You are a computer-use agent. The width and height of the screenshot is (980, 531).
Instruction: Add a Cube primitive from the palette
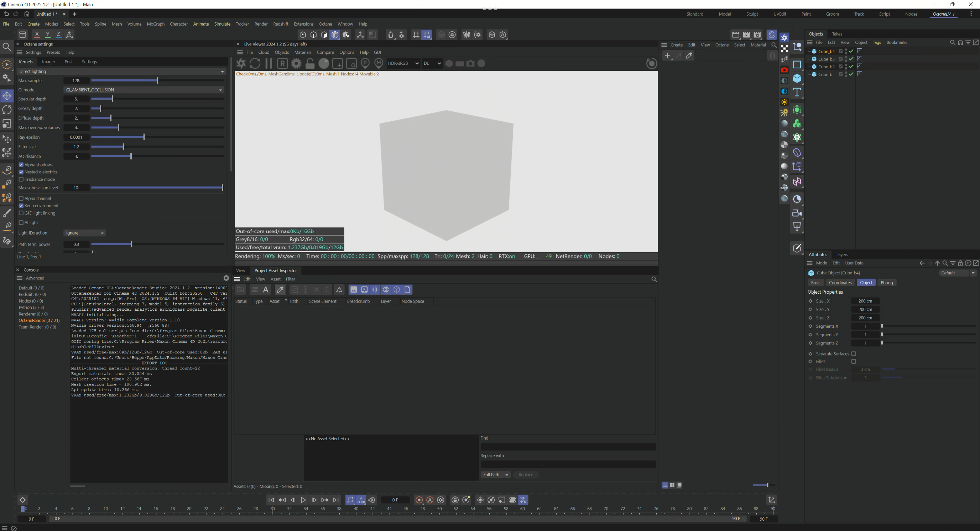tap(797, 79)
